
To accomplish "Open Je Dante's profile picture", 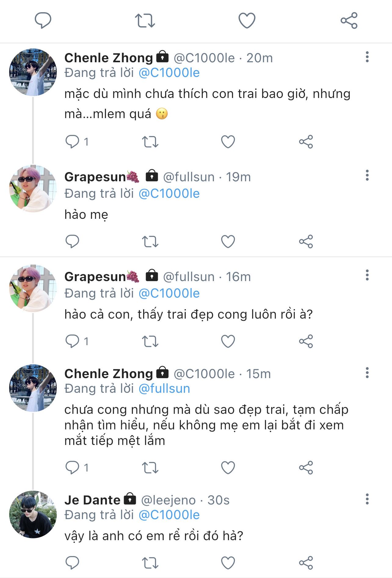I will tap(33, 514).
